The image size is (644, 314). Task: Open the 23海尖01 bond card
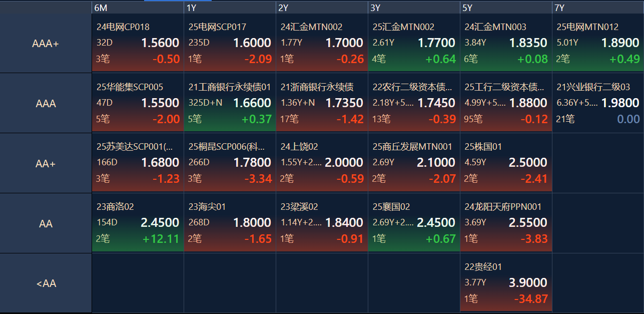coord(230,222)
